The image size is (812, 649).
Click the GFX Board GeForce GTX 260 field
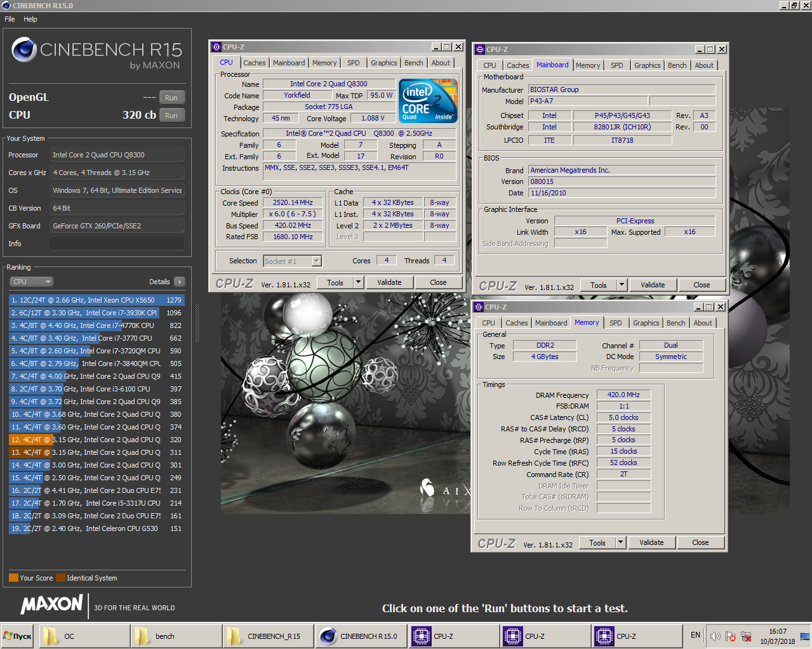click(x=117, y=226)
